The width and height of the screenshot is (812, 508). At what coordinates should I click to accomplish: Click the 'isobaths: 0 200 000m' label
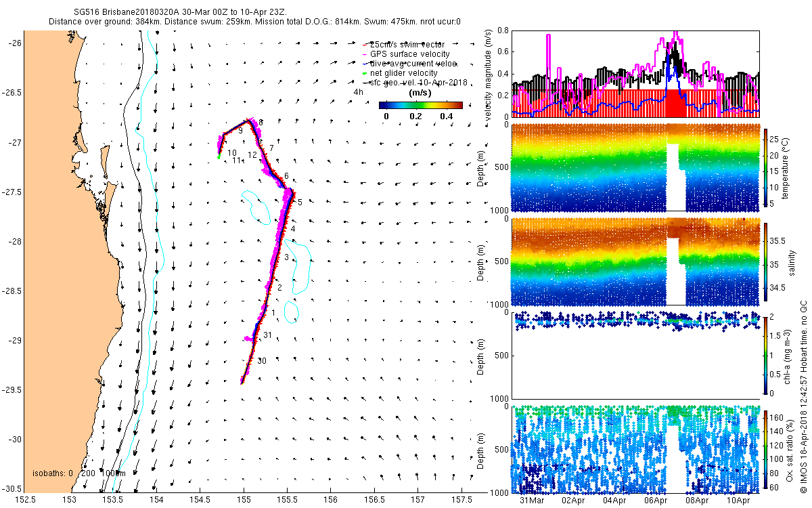coord(80,473)
